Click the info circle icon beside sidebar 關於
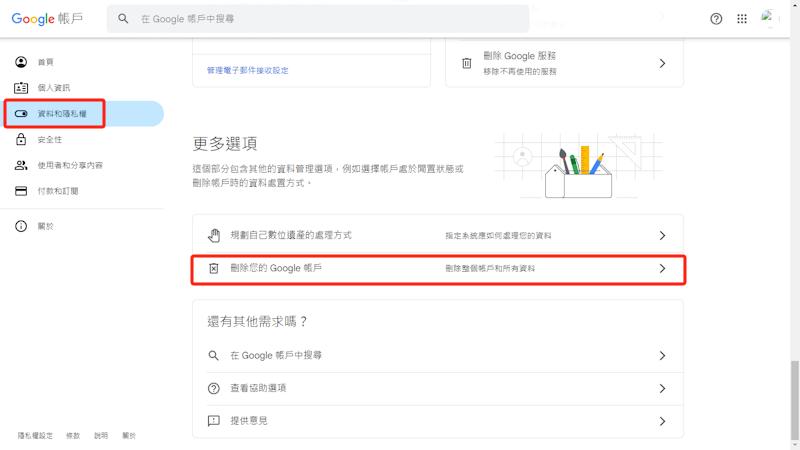The width and height of the screenshot is (800, 450). [x=21, y=226]
